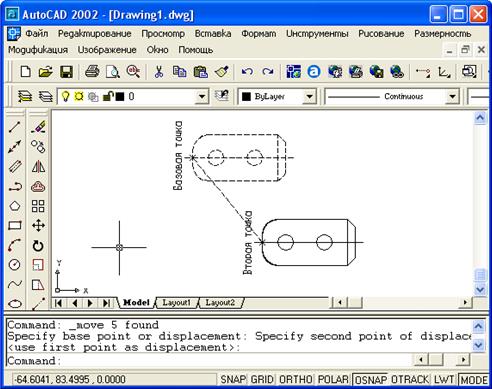
Task: Click the Cut scissors icon
Action: coord(159,72)
